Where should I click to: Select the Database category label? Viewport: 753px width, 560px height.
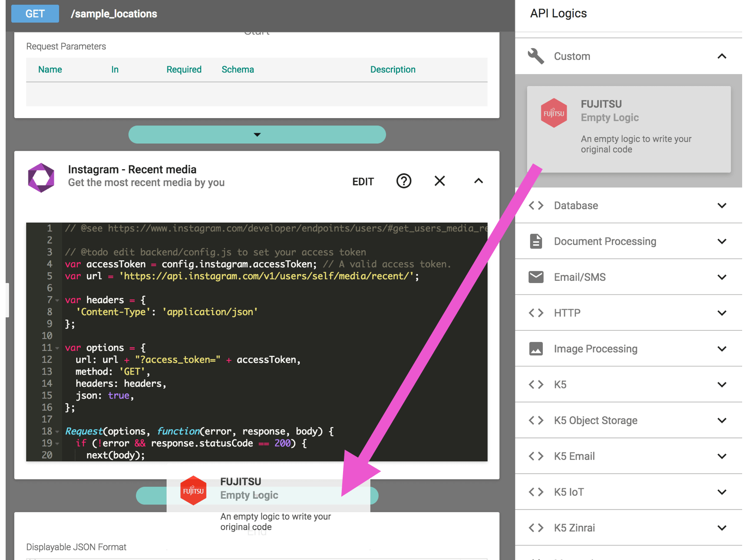tap(576, 205)
